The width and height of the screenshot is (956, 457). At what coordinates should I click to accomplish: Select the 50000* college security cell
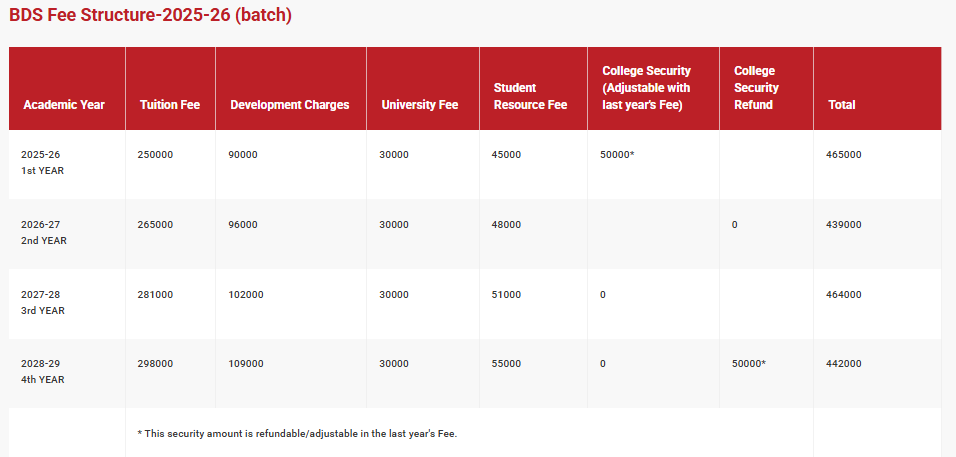618,155
